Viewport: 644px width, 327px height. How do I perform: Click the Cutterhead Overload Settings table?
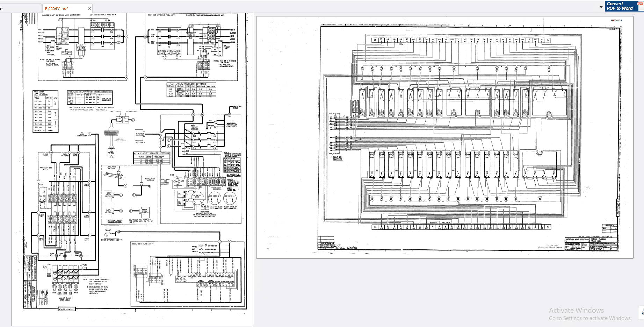point(191,90)
